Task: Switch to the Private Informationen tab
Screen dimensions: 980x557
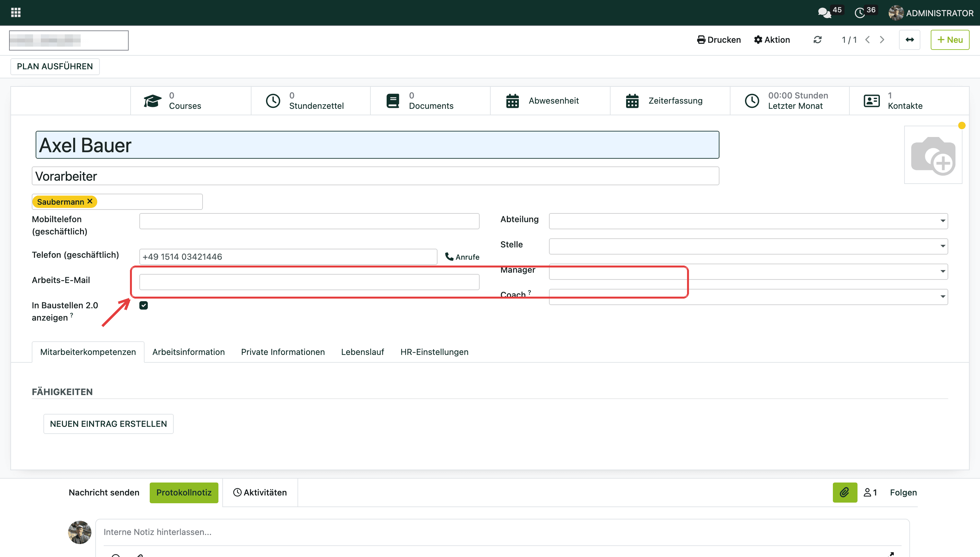Action: (283, 352)
